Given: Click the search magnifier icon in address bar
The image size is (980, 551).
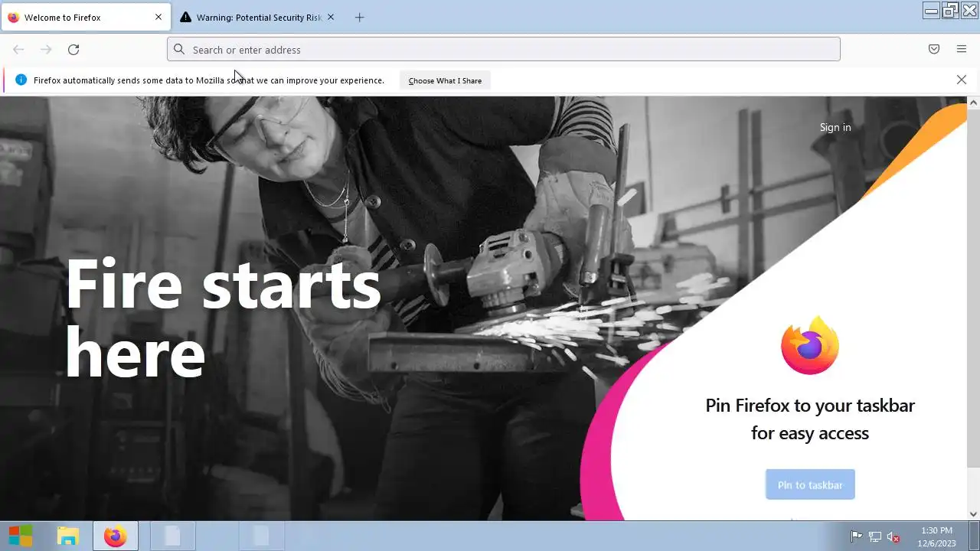Looking at the screenshot, I should tap(179, 50).
